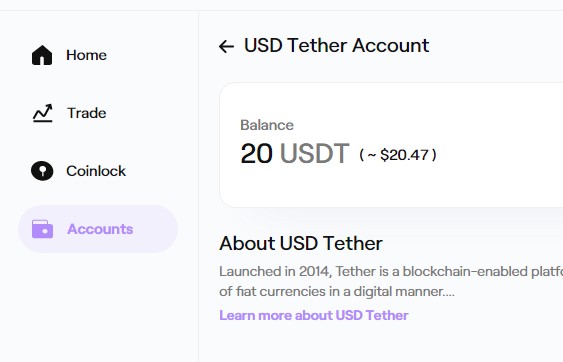Click the 20 balance amount
This screenshot has height=362, width=563.
pyautogui.click(x=256, y=153)
